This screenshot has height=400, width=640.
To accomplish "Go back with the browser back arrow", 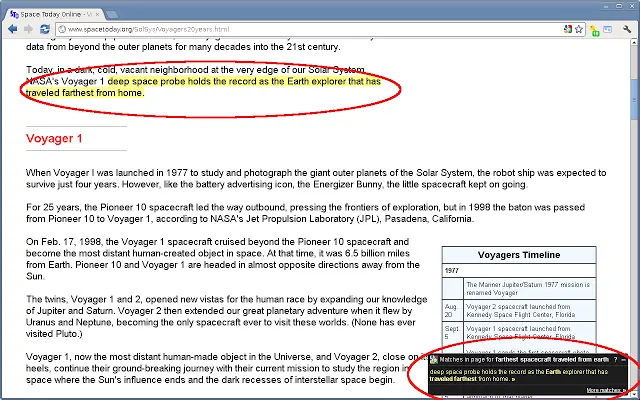I will pos(12,29).
